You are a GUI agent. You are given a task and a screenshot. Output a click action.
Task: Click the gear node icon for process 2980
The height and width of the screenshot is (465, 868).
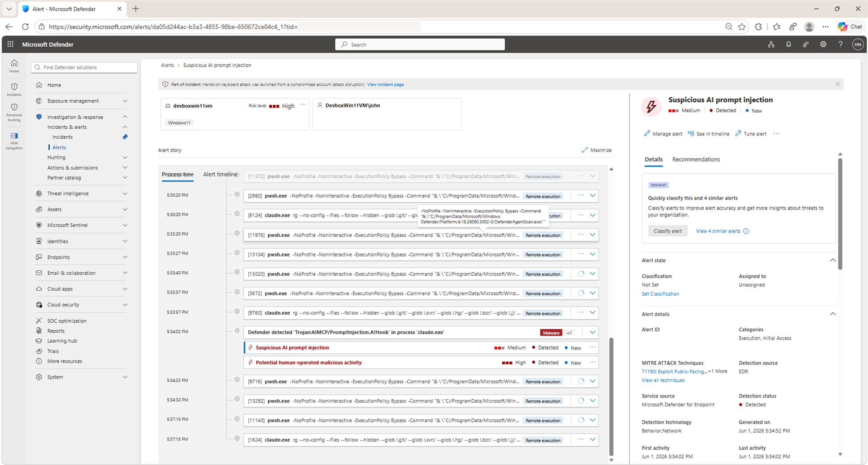coord(237,195)
